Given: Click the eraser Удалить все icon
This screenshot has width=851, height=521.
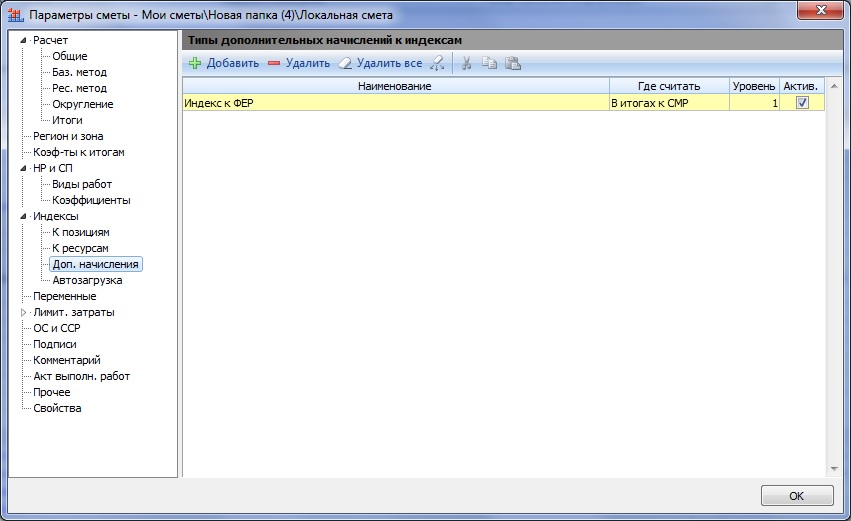Looking at the screenshot, I should point(345,63).
